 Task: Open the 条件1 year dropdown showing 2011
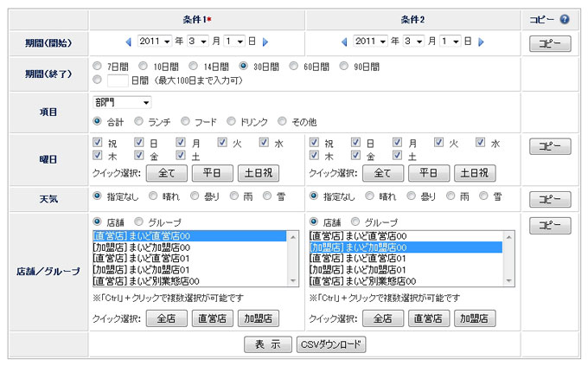pos(155,42)
